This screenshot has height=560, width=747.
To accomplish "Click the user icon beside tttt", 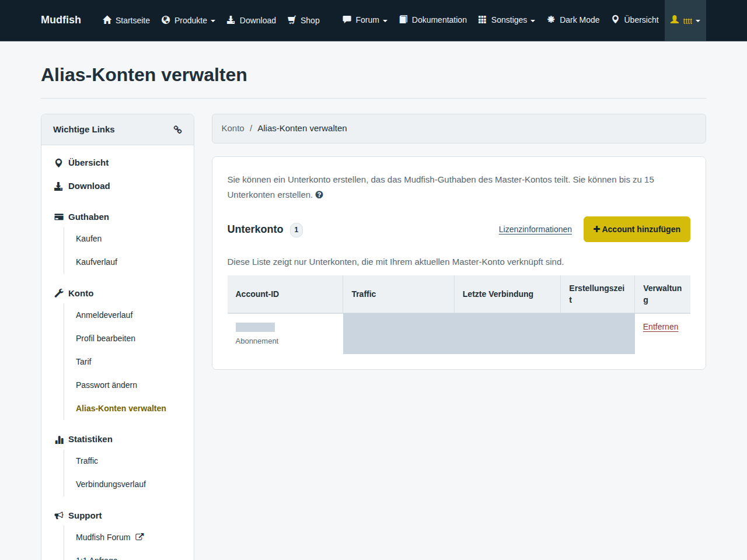I will [x=675, y=19].
